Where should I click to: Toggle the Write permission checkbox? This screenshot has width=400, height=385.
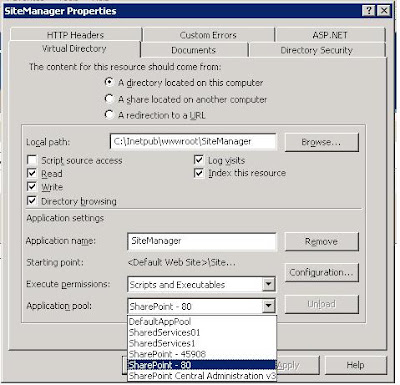pyautogui.click(x=32, y=187)
